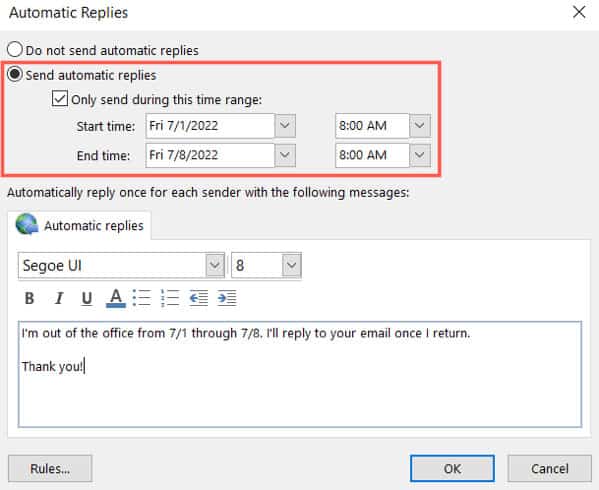Click the OK button
Viewport: 599px width, 490px height.
click(x=452, y=469)
